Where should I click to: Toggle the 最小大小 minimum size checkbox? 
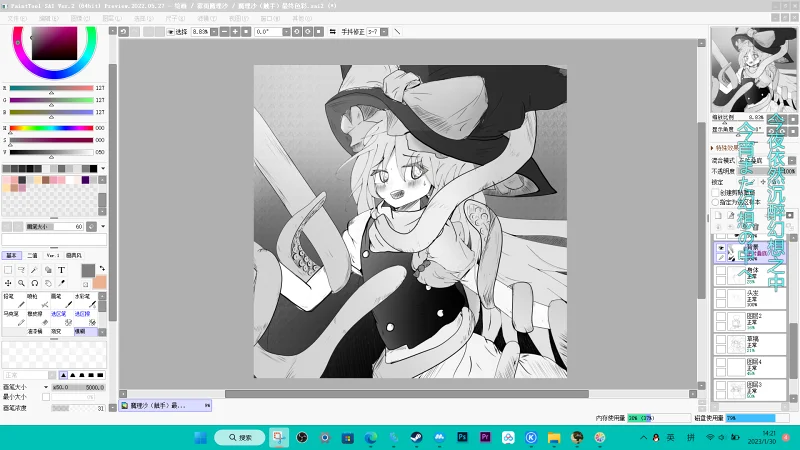[46, 397]
